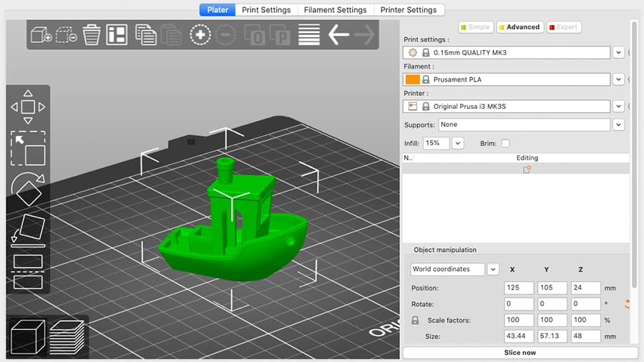This screenshot has width=644, height=362.
Task: Click the Scale factors X field
Action: 519,320
